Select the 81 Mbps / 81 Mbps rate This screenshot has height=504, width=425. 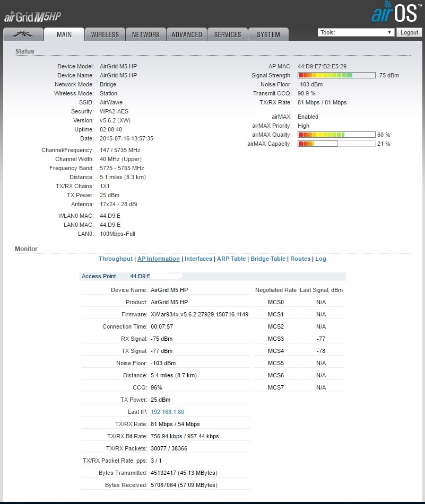tap(322, 102)
